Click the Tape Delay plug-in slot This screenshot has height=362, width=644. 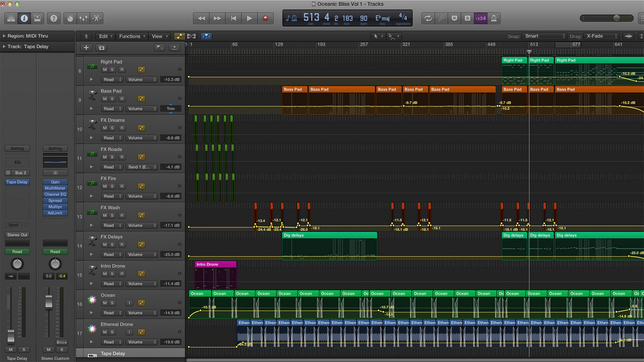click(x=17, y=182)
